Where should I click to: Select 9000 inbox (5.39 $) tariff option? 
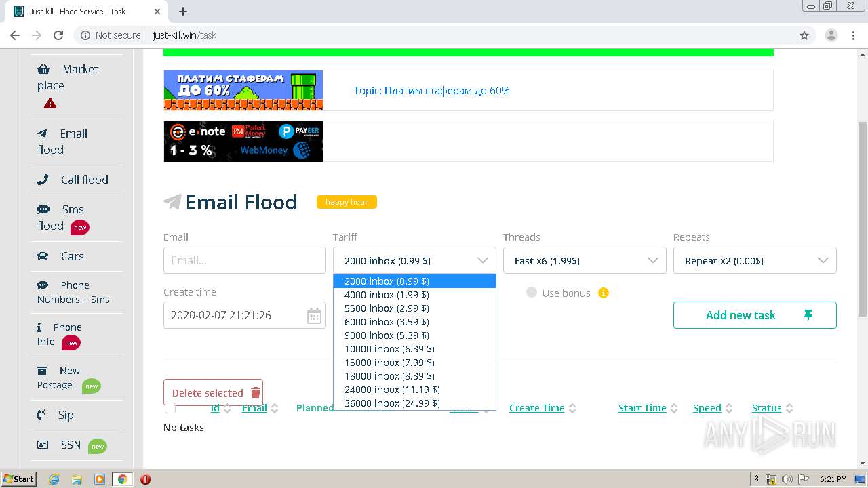[x=414, y=335]
